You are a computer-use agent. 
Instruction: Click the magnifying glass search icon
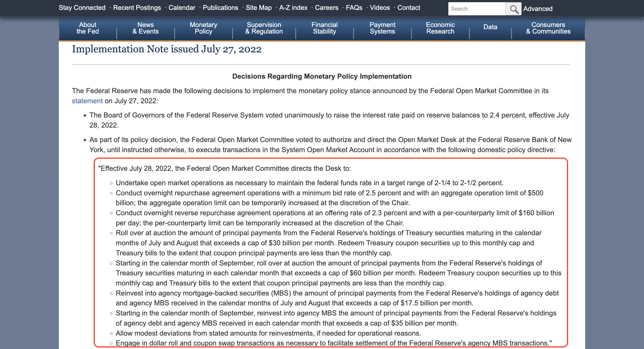[513, 9]
